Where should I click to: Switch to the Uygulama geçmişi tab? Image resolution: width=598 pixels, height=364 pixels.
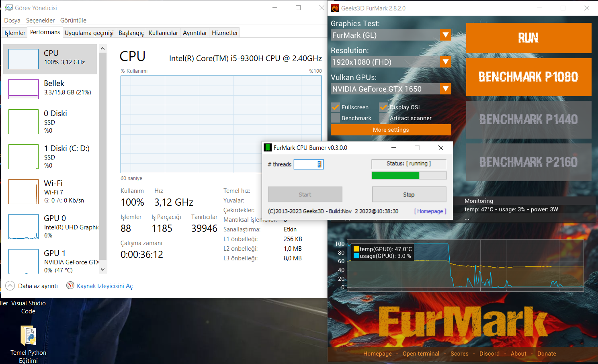pos(89,33)
